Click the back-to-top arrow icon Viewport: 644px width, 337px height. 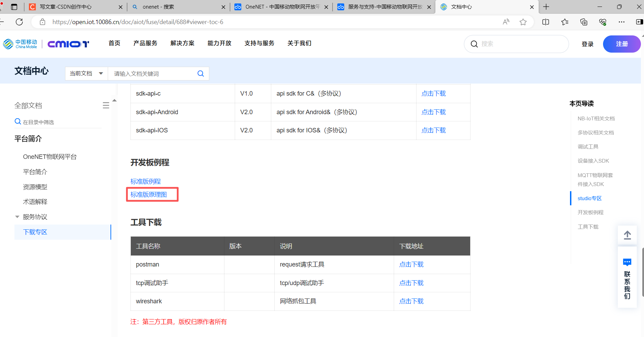(x=627, y=235)
